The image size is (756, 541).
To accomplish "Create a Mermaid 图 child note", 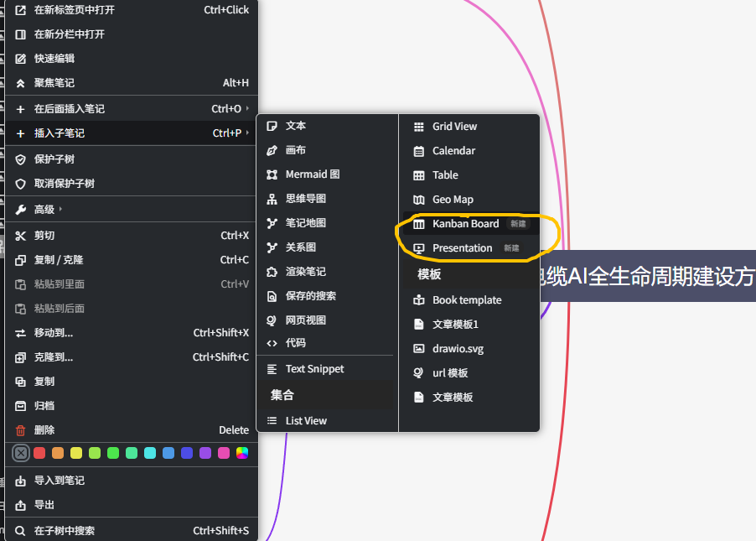I will [x=312, y=174].
